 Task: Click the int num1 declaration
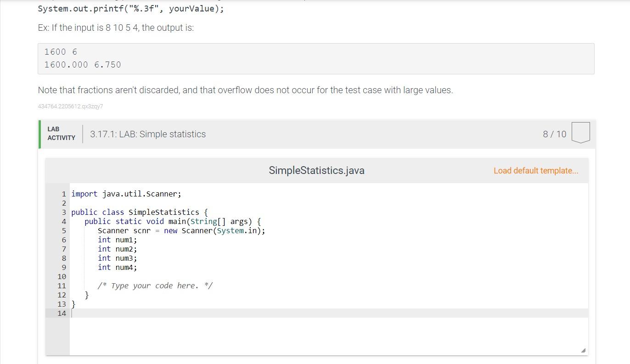(x=117, y=240)
